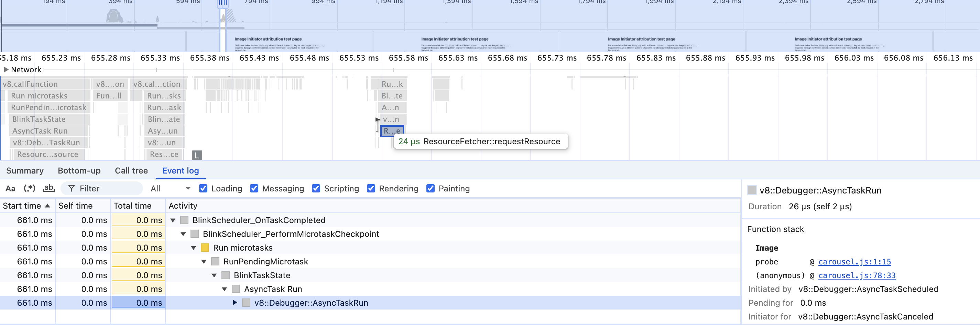Collapse the BlinkTaskState row
The image size is (980, 325).
[214, 275]
